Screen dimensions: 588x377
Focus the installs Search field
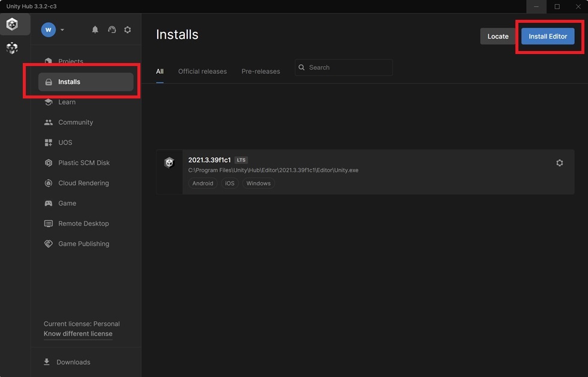(x=343, y=67)
